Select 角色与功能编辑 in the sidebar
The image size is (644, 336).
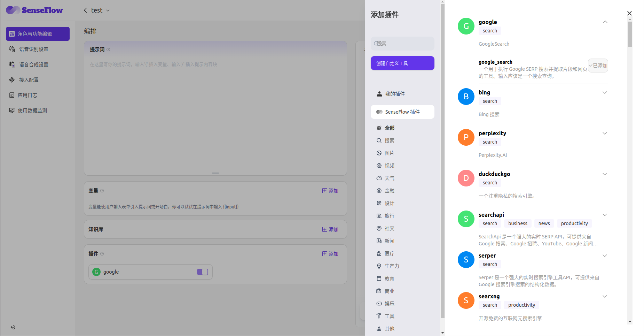[x=38, y=34]
